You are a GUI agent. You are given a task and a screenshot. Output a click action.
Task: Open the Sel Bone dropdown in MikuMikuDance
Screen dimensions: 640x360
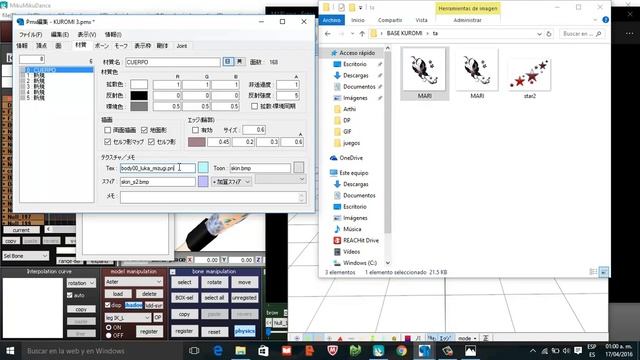pyautogui.click(x=25, y=256)
